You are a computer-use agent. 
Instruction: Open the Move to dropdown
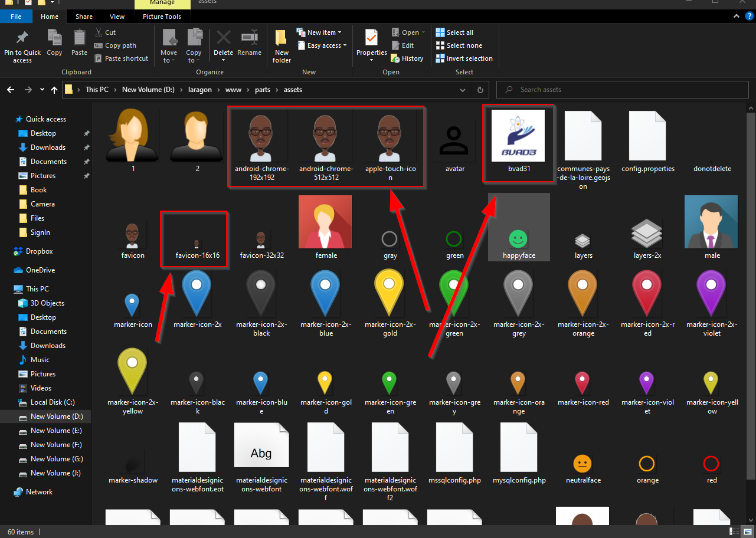point(169,47)
